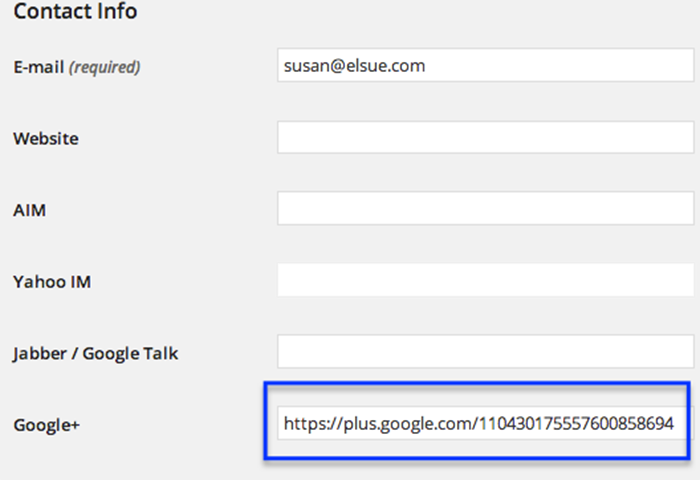Screen dimensions: 700x480
Task: Focus the empty Website text field
Action: 486,138
